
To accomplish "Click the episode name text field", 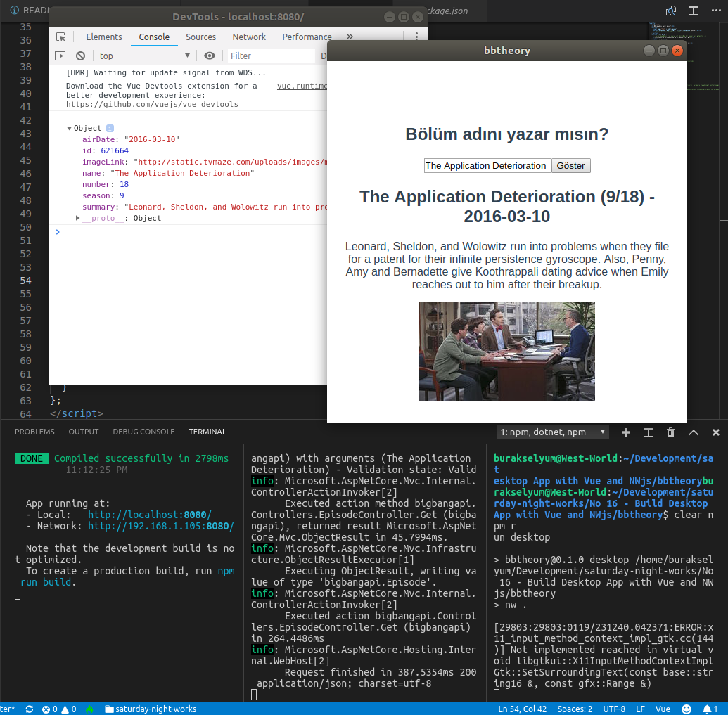I will [x=487, y=166].
